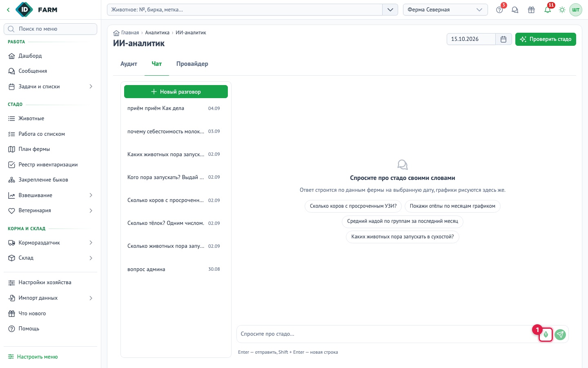Open chat messages icon in header
588x368 pixels.
(x=515, y=10)
